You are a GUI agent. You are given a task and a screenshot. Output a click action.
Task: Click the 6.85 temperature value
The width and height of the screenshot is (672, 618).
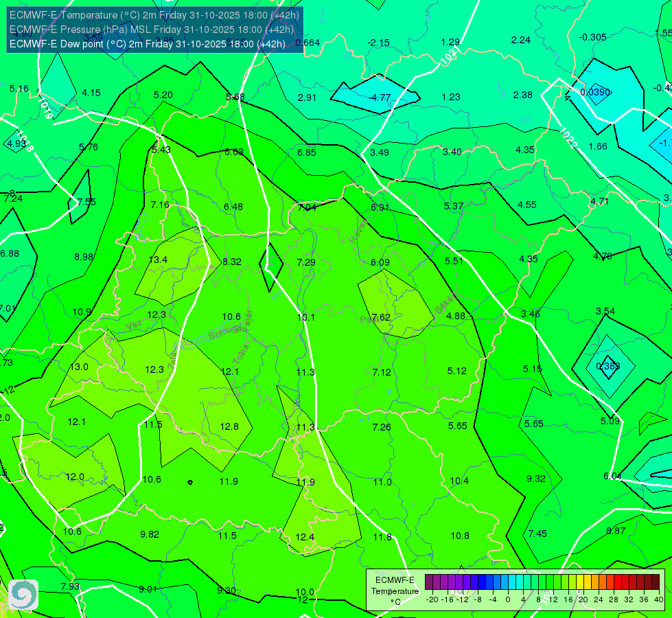tap(307, 152)
